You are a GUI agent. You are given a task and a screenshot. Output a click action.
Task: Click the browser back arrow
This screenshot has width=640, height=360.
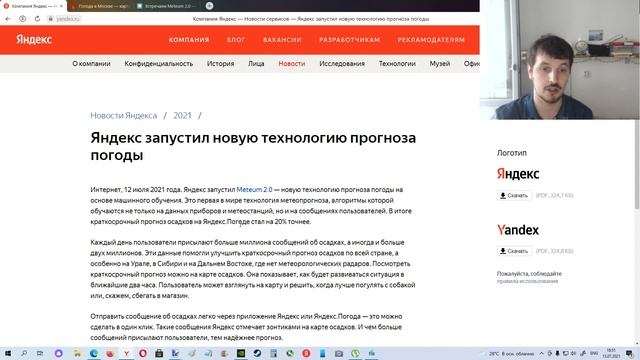[8, 19]
